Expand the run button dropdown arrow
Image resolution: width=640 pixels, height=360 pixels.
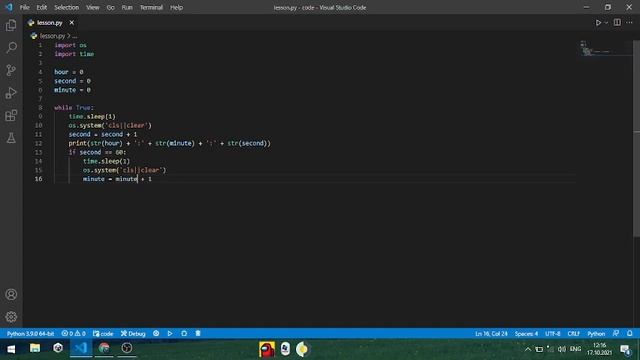click(x=606, y=23)
